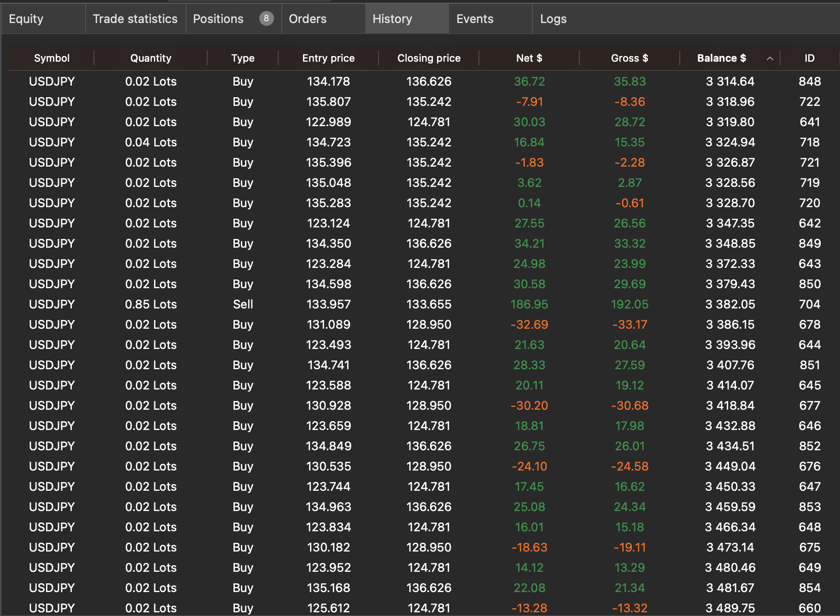This screenshot has height=616, width=840.
Task: Select the History tab
Action: point(392,19)
